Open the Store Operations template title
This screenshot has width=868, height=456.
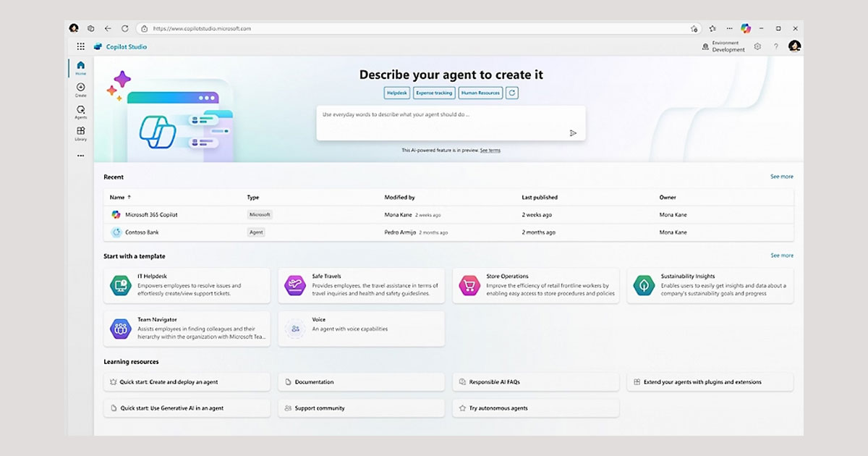coord(507,276)
